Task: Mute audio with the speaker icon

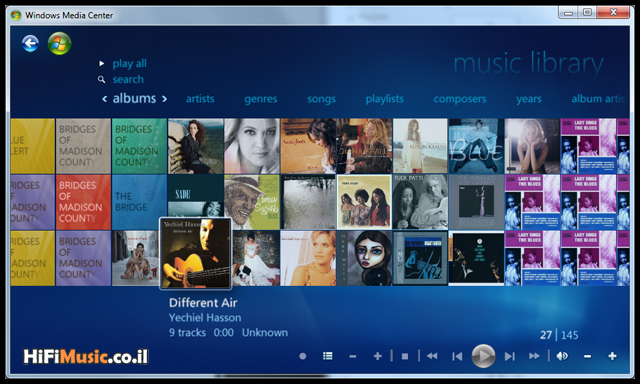Action: point(562,356)
